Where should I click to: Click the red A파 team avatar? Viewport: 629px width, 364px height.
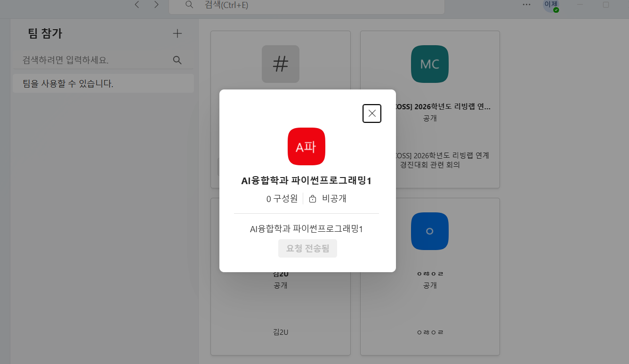point(306,146)
